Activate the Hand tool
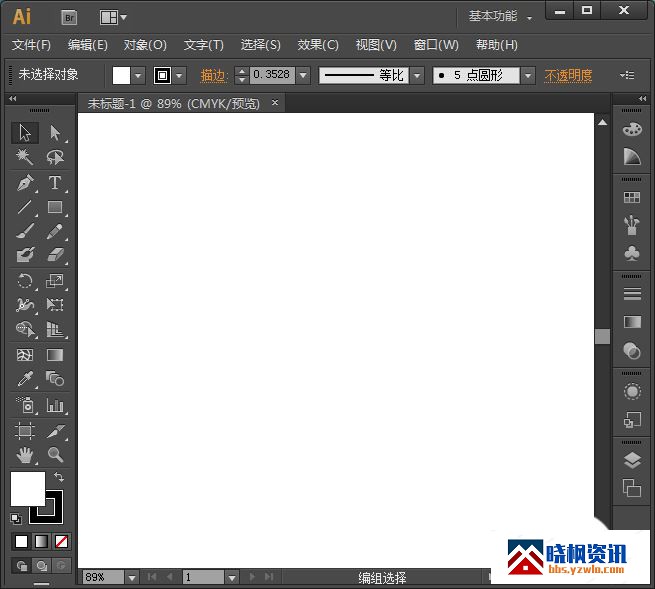Image resolution: width=655 pixels, height=589 pixels. tap(25, 455)
